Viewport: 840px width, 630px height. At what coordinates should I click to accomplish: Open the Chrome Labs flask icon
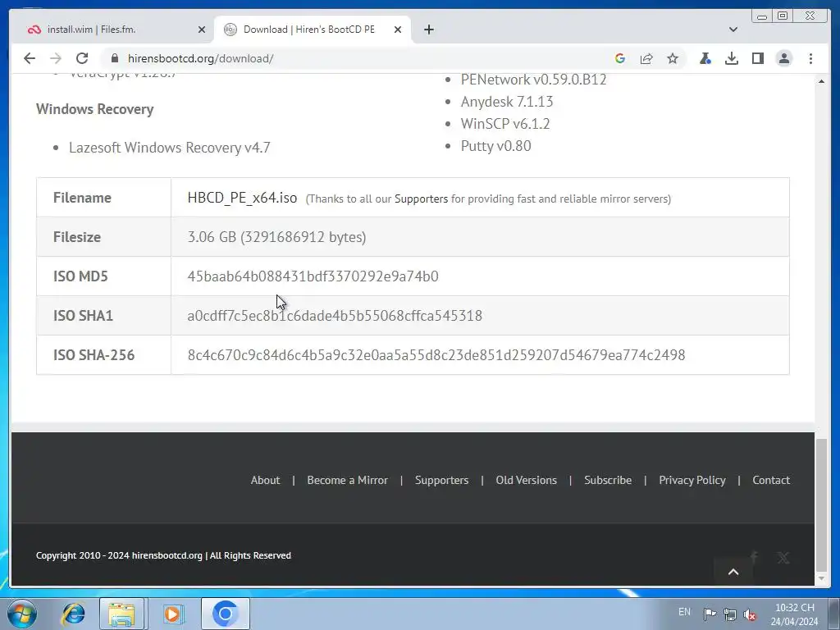point(705,58)
